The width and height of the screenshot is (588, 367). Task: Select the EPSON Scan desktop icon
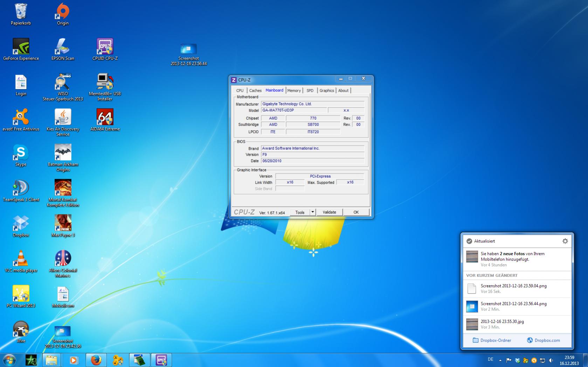click(63, 49)
